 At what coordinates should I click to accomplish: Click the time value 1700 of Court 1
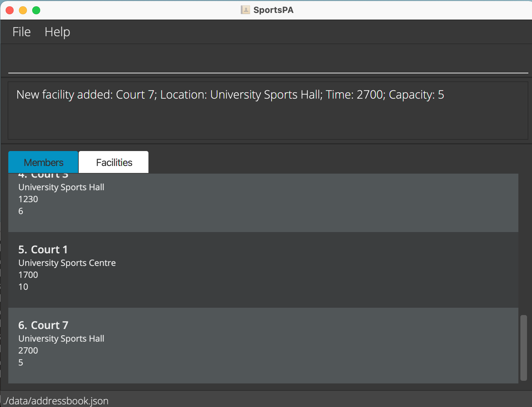(x=28, y=275)
